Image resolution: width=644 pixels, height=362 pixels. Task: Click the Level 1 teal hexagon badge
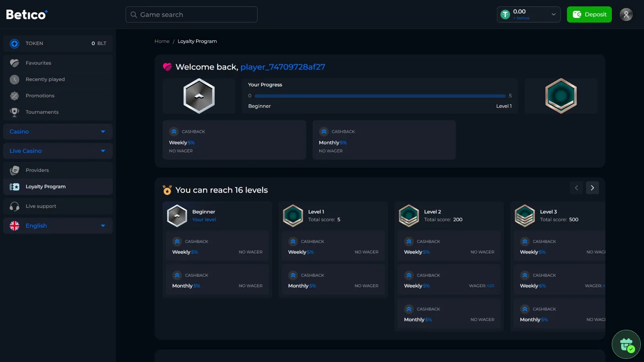point(293,216)
